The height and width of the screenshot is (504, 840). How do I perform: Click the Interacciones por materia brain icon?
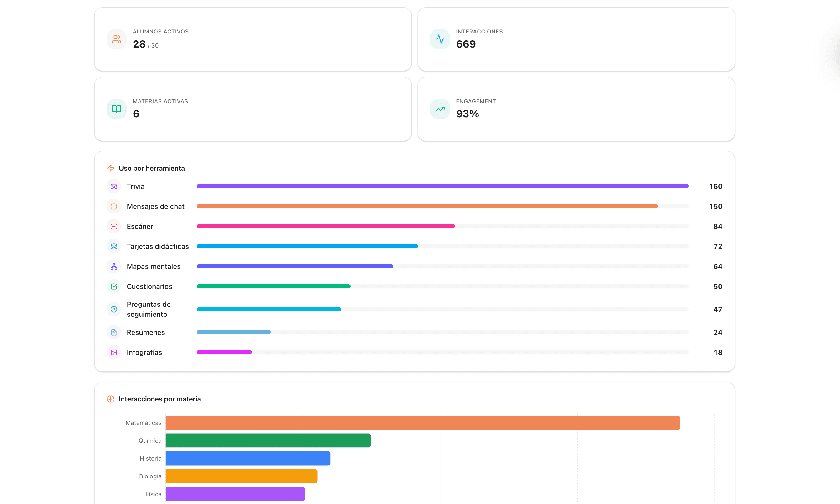tap(111, 399)
